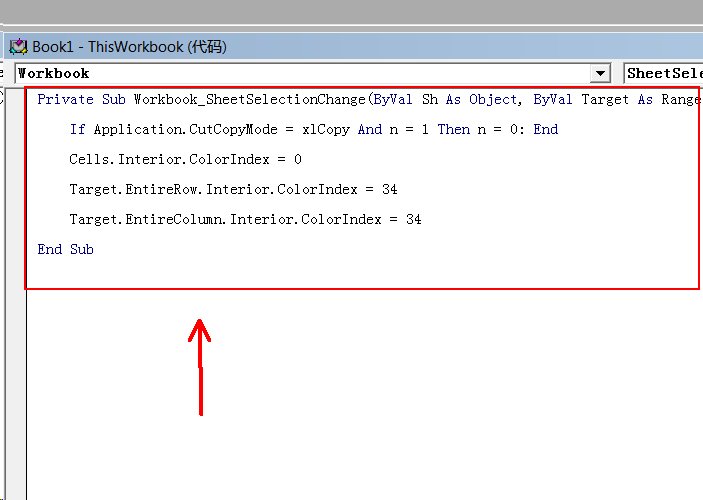Expand the Workbook object dropdown arrow
The height and width of the screenshot is (500, 703).
pos(600,73)
